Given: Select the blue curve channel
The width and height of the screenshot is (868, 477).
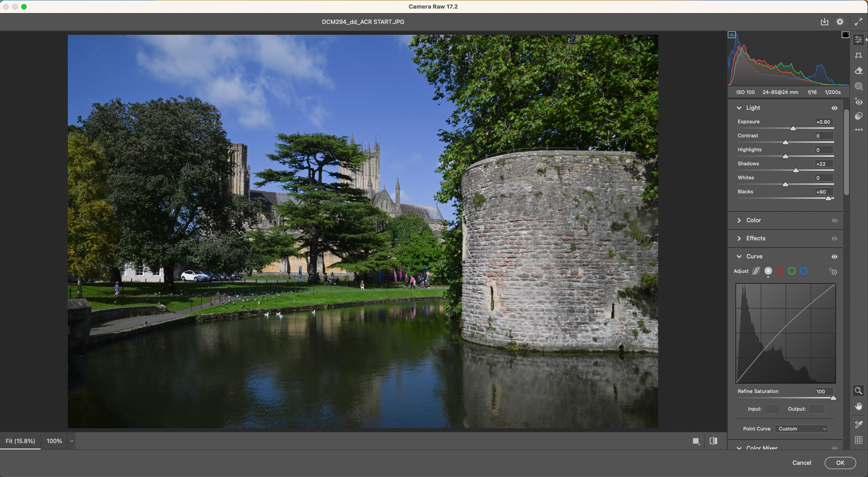Looking at the screenshot, I should [803, 271].
